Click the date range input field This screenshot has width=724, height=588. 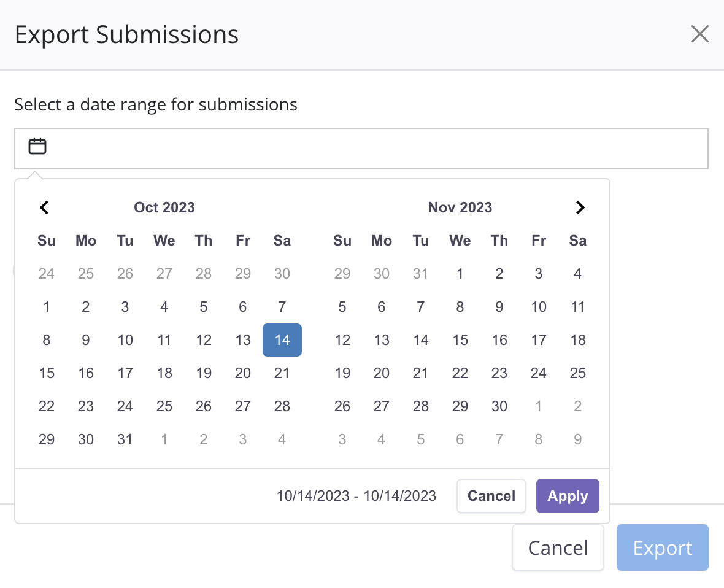coord(368,149)
